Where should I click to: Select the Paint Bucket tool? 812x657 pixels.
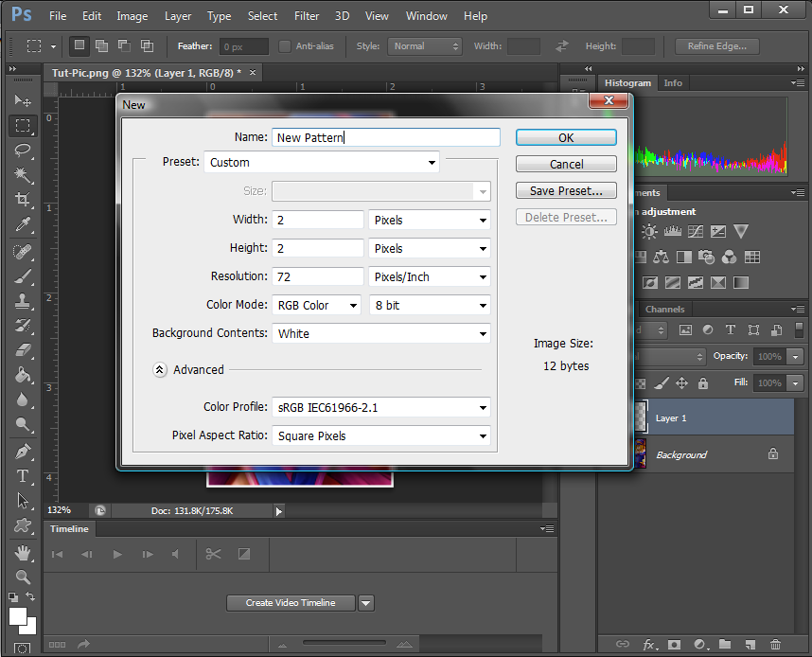pyautogui.click(x=23, y=375)
